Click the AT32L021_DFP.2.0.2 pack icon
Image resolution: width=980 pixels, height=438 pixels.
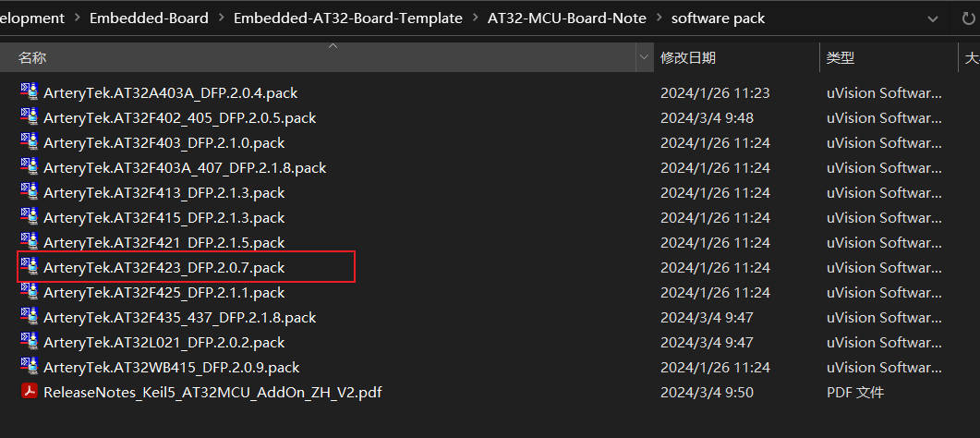point(30,343)
